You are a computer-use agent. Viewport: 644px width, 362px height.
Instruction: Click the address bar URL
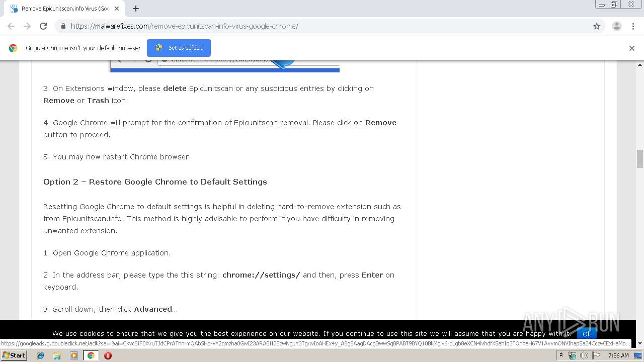(x=184, y=26)
